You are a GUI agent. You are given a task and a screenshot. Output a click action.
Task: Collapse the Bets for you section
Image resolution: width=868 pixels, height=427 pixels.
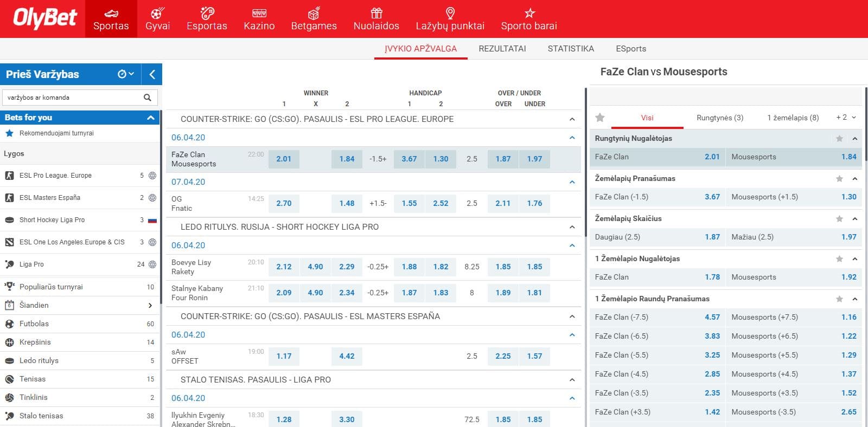tap(151, 118)
